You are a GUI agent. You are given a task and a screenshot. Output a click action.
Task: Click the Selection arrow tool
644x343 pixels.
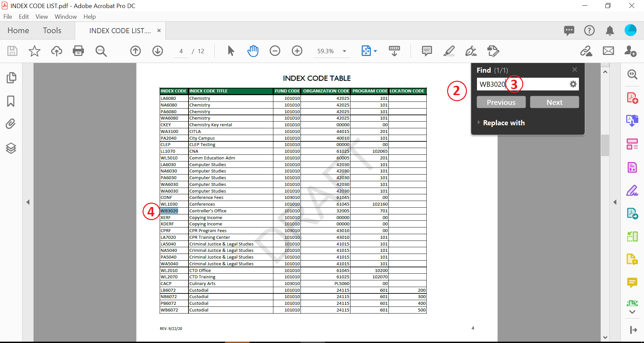coord(231,51)
